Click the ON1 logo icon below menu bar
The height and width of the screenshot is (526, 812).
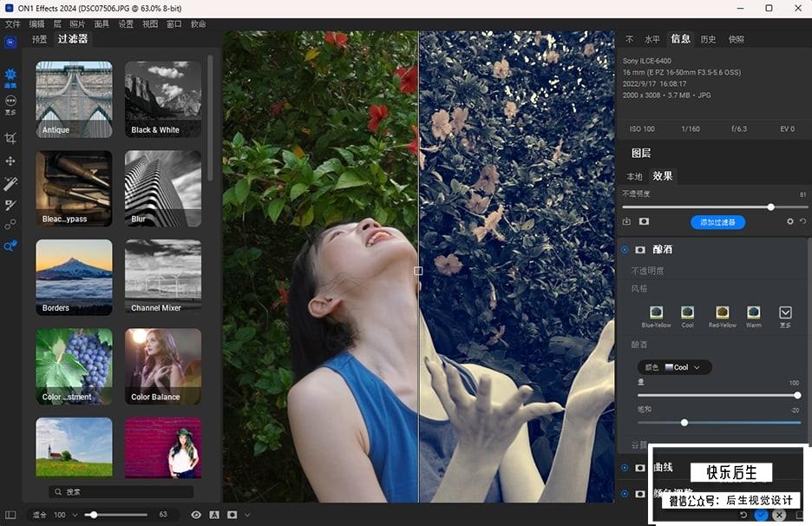[x=10, y=42]
